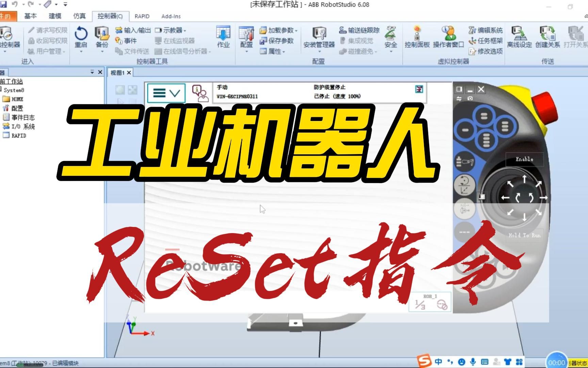Click the top programmable key on pendant
This screenshot has width=588, height=368.
pyautogui.click(x=484, y=116)
